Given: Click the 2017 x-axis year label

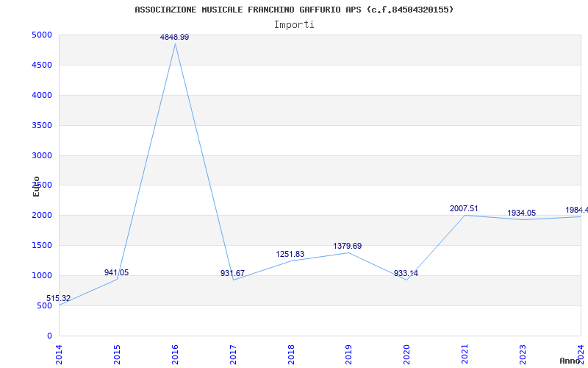Looking at the screenshot, I should 233,355.
